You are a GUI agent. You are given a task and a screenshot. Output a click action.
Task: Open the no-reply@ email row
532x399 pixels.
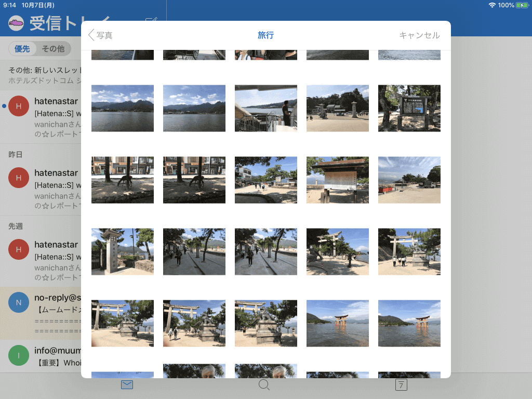[x=41, y=313]
